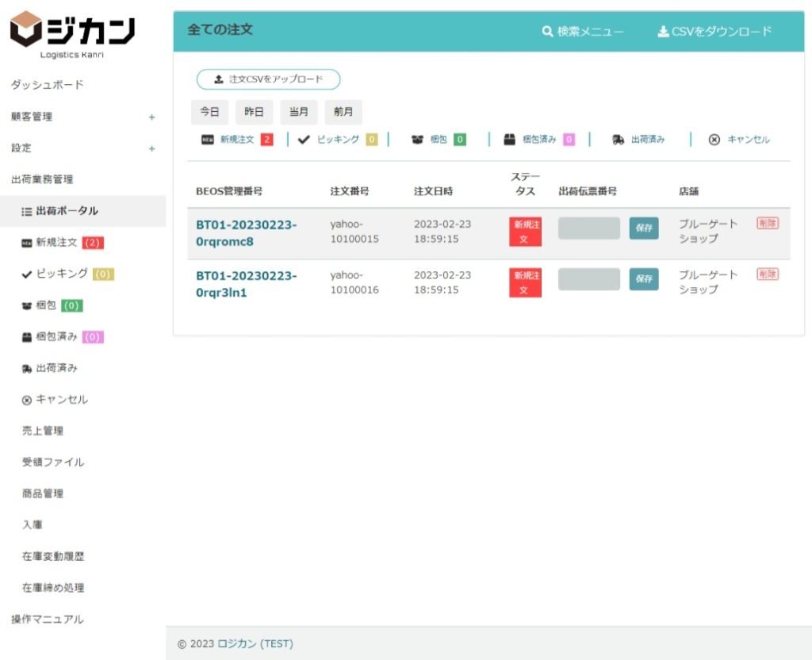The image size is (812, 660).
Task: Filter orders by 当月
Action: tap(298, 112)
